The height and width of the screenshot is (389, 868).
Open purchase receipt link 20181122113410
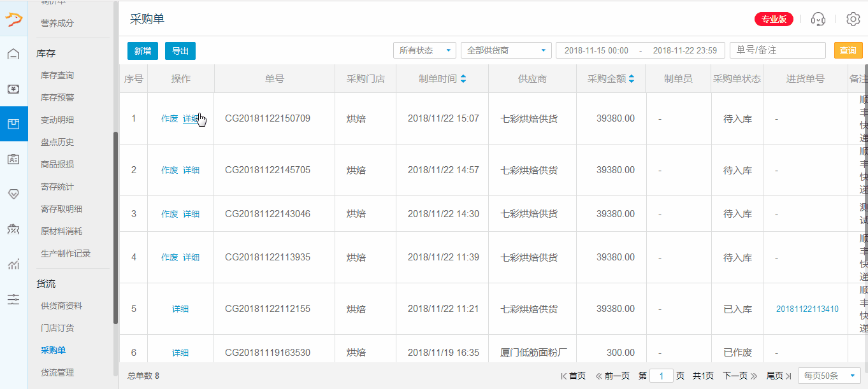(x=807, y=309)
